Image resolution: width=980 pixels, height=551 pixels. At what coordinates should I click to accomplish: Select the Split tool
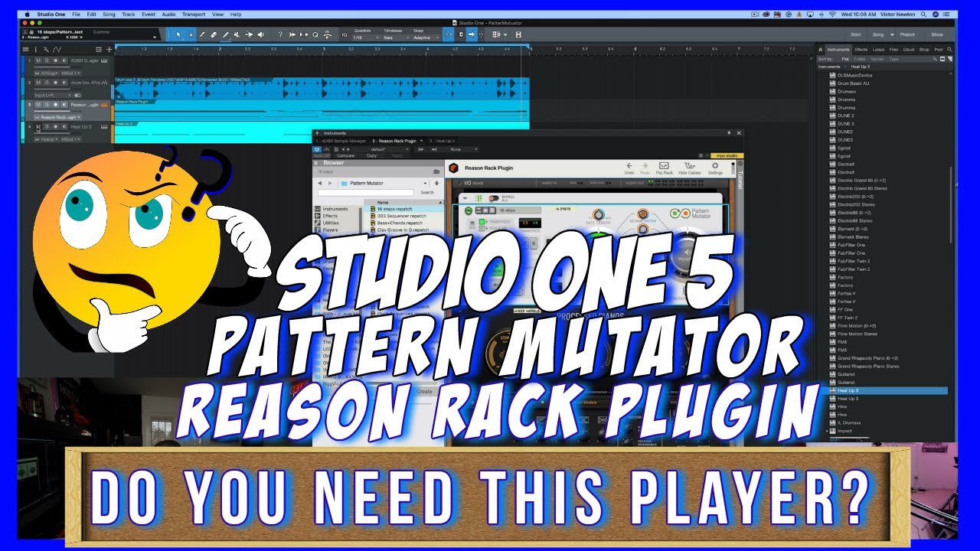pyautogui.click(x=202, y=34)
